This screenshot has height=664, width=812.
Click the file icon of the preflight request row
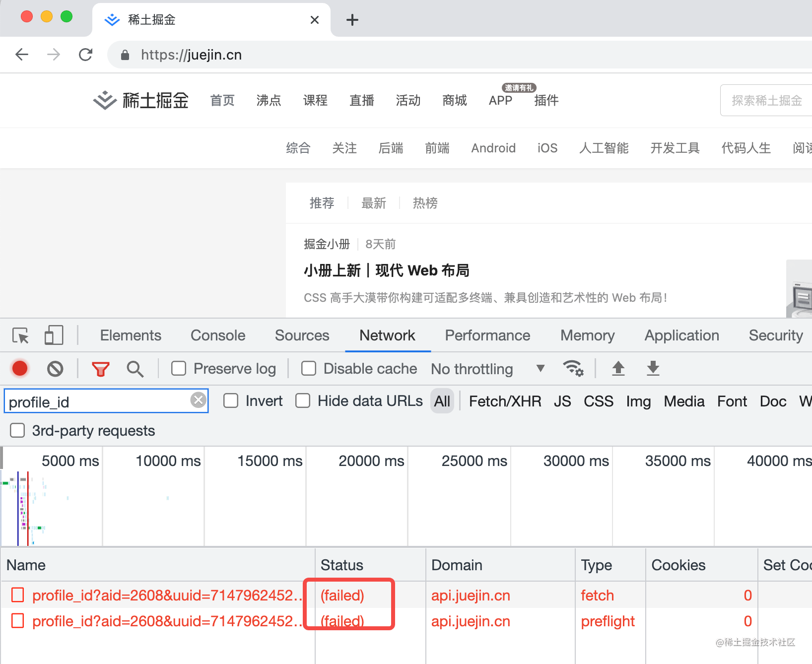pos(18,621)
